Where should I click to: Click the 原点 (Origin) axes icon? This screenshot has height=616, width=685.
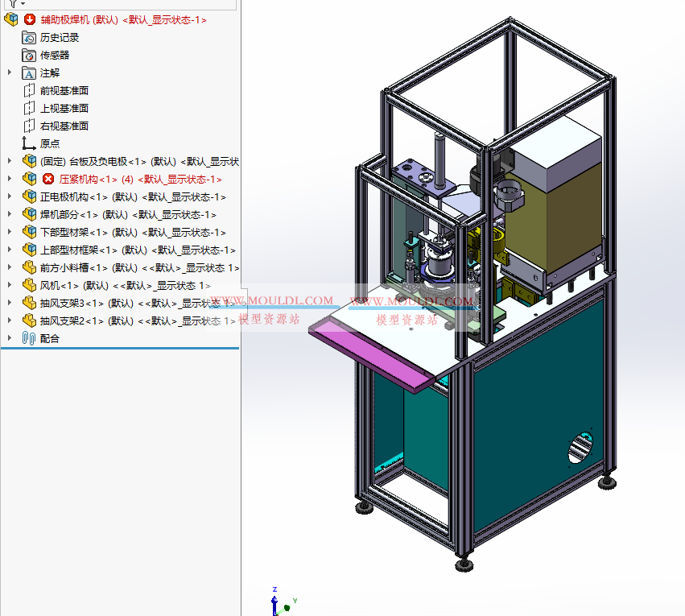(x=29, y=143)
